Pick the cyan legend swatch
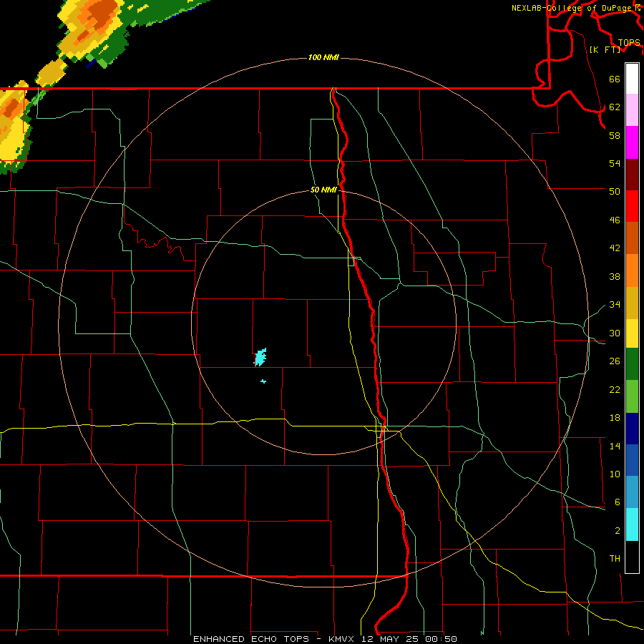Image resolution: width=644 pixels, height=644 pixels. [x=632, y=525]
